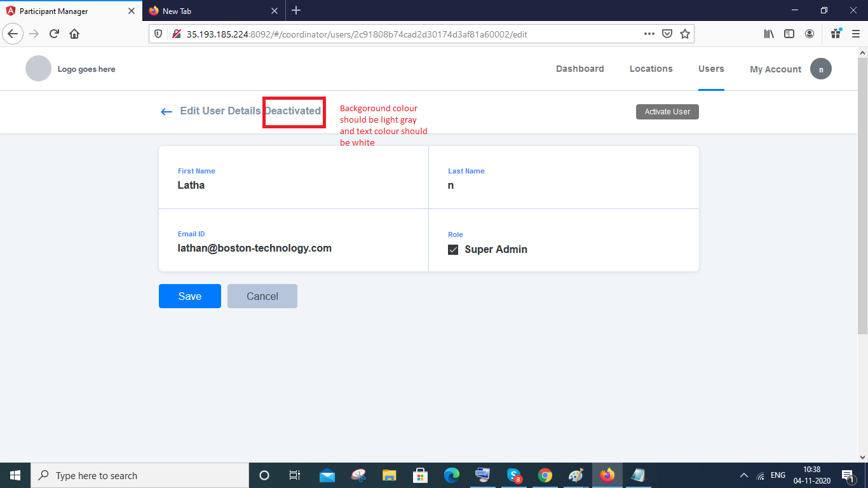Launch Microsoft Edge from the taskbar
Image resolution: width=868 pixels, height=488 pixels.
pyautogui.click(x=452, y=475)
